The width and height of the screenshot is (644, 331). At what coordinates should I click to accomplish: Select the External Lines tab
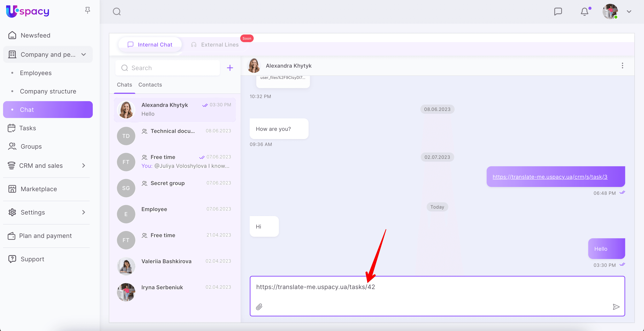coord(219,45)
